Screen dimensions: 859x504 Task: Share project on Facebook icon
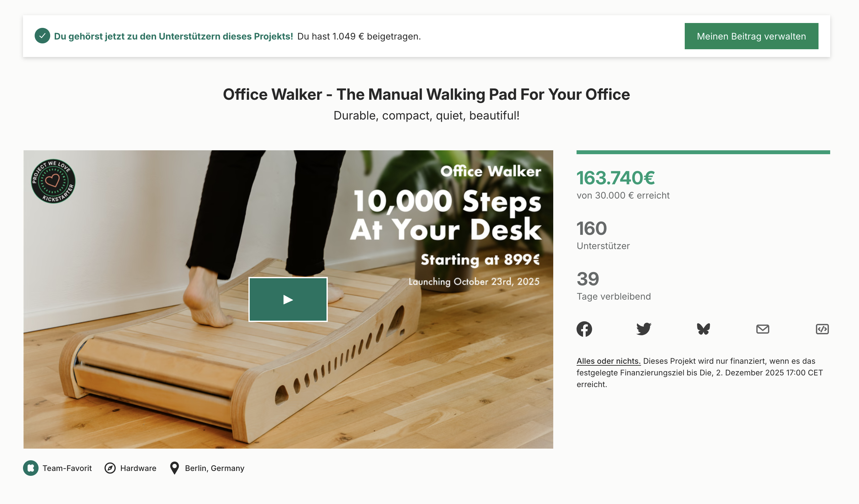pos(584,329)
